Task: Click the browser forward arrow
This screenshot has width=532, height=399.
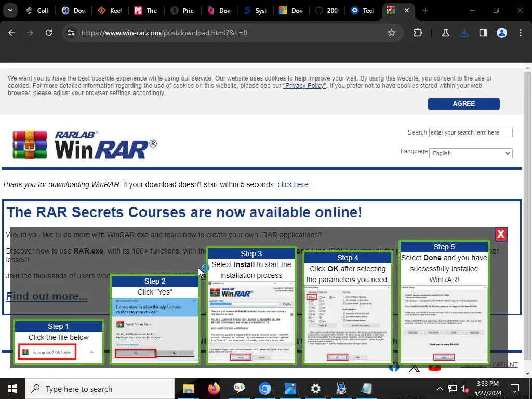Action: pos(30,33)
